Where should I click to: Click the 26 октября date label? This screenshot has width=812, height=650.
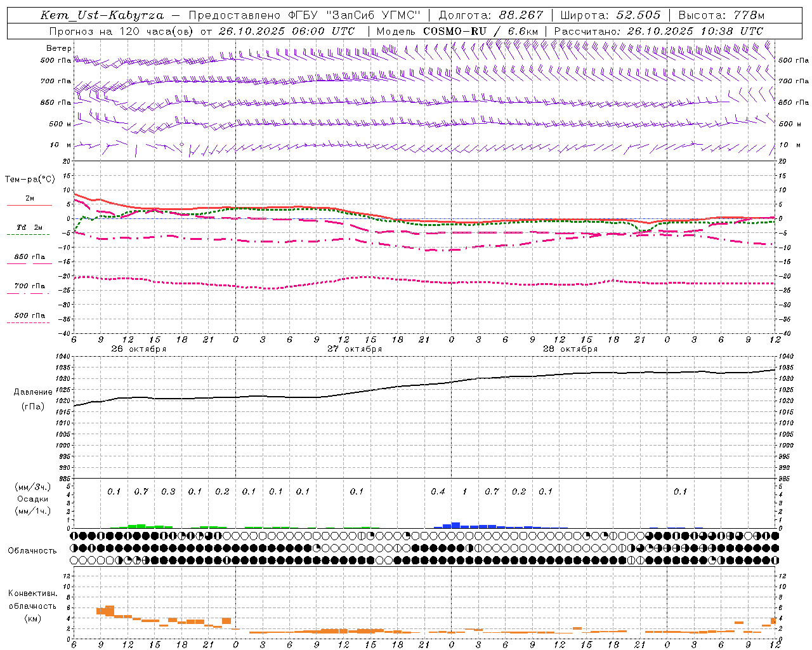tap(138, 349)
